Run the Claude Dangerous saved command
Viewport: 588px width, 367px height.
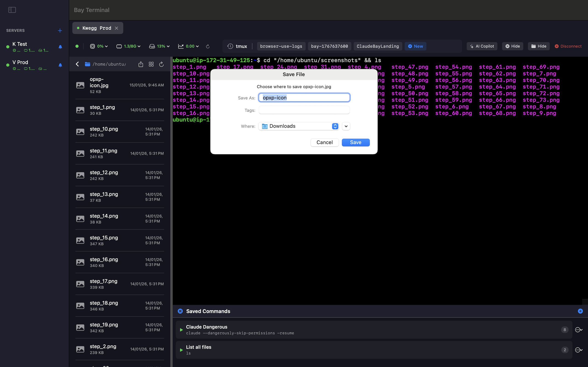[x=181, y=330]
